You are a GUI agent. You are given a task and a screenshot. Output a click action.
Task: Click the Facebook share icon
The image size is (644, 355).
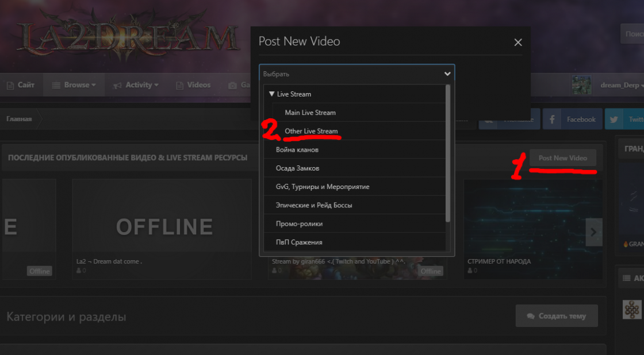point(552,119)
